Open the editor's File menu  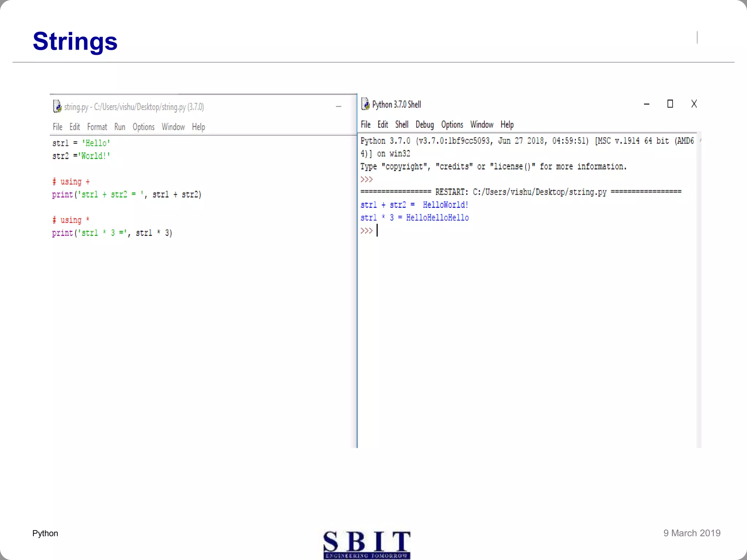[57, 127]
